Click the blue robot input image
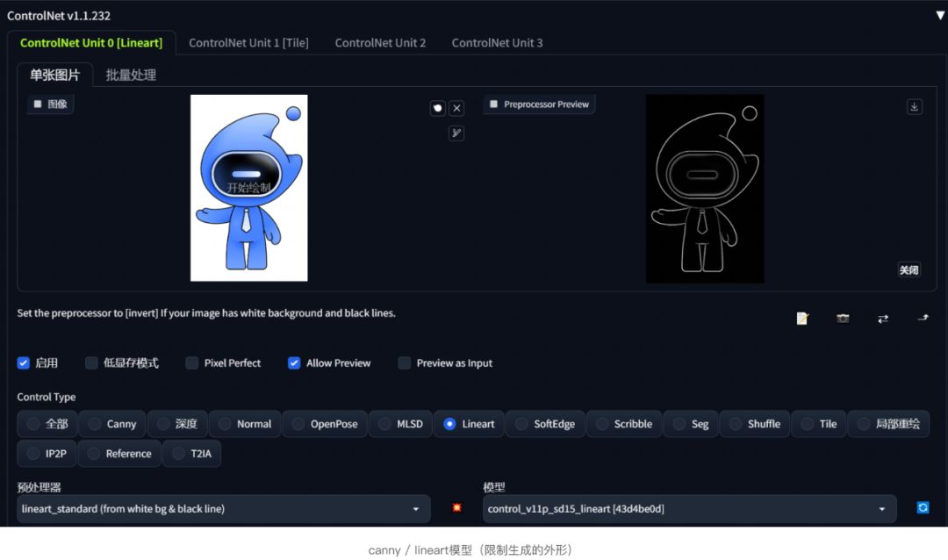The width and height of the screenshot is (948, 560). coord(248,188)
